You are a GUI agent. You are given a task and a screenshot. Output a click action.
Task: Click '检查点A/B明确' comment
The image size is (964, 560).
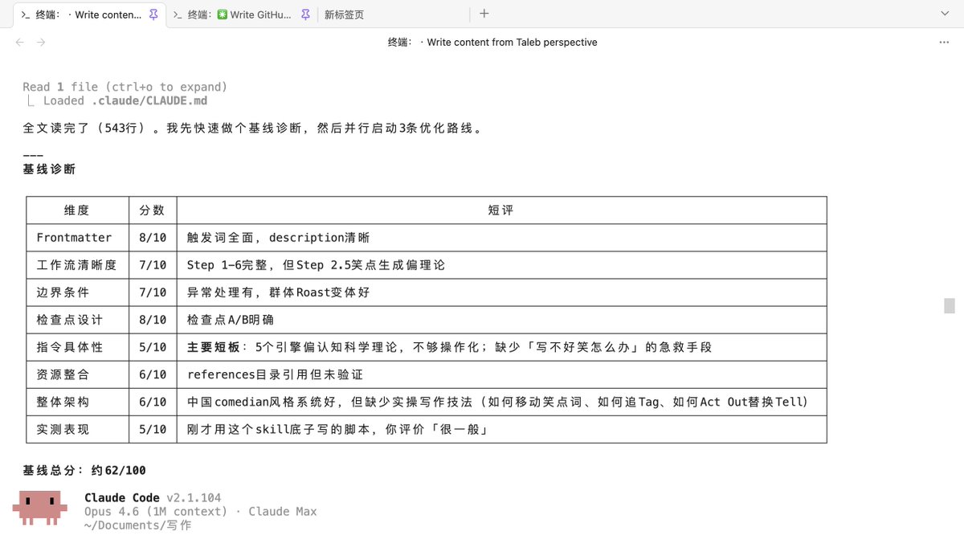(231, 320)
